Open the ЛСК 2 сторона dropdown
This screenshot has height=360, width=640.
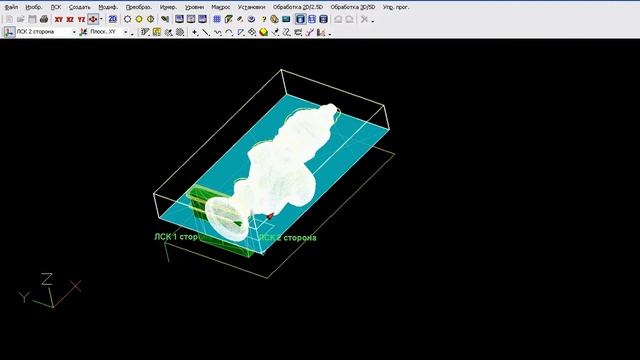[74, 32]
